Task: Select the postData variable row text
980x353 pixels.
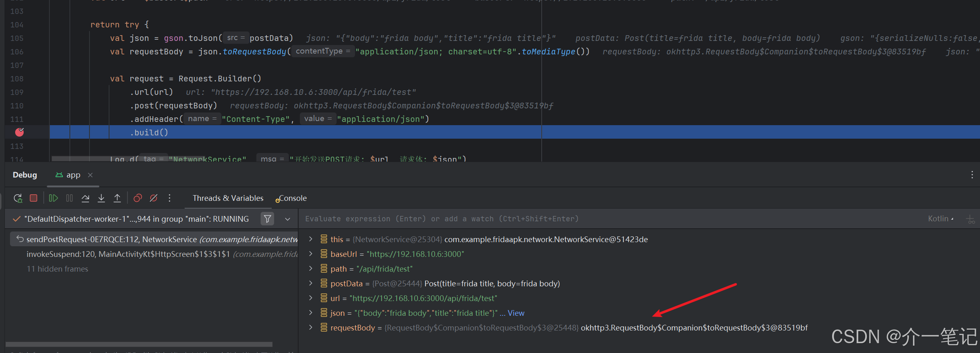Action: [x=445, y=283]
